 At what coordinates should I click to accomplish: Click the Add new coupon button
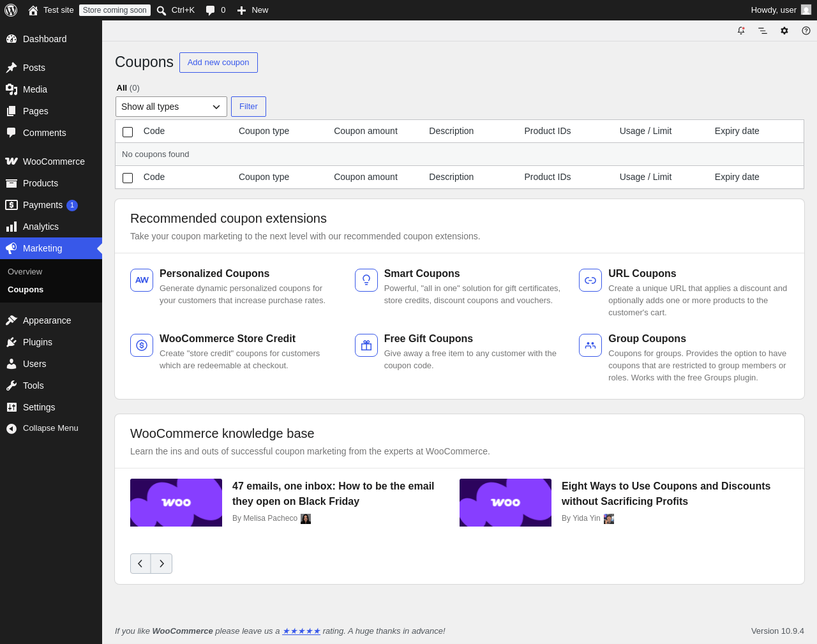(218, 63)
